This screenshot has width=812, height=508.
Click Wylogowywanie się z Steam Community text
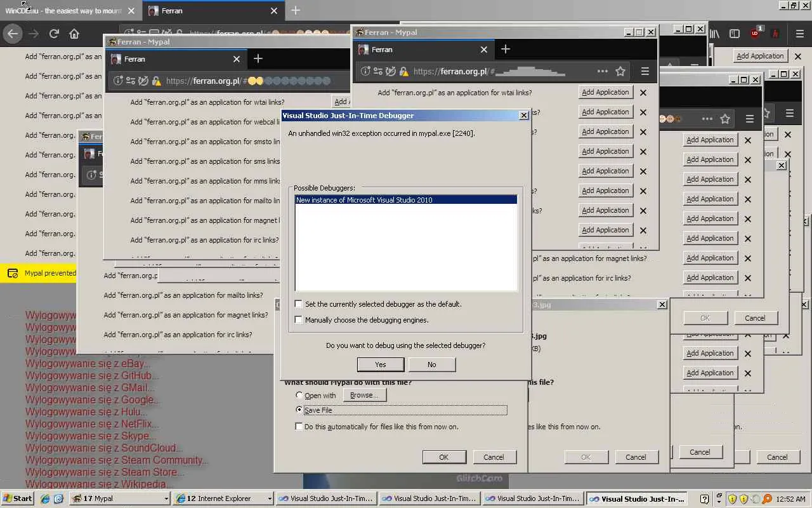(x=117, y=460)
